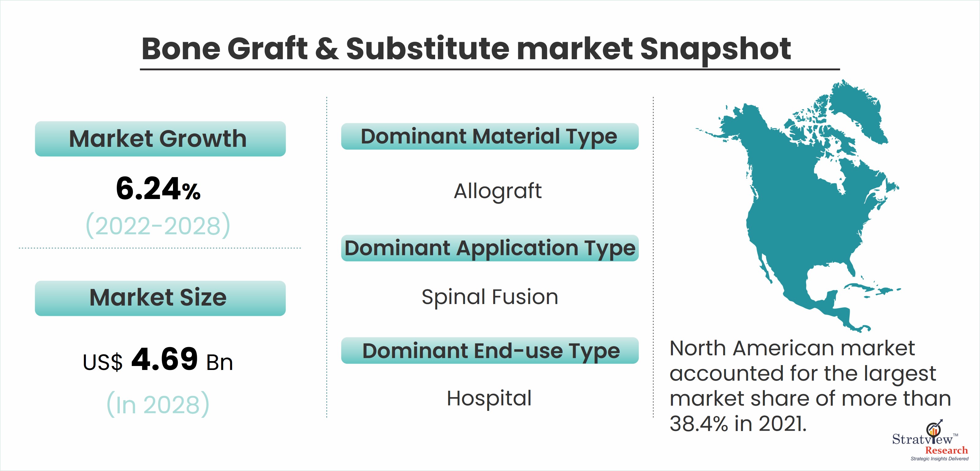This screenshot has width=980, height=471.
Task: Select the Dominant Material Type header
Action: pos(490,136)
